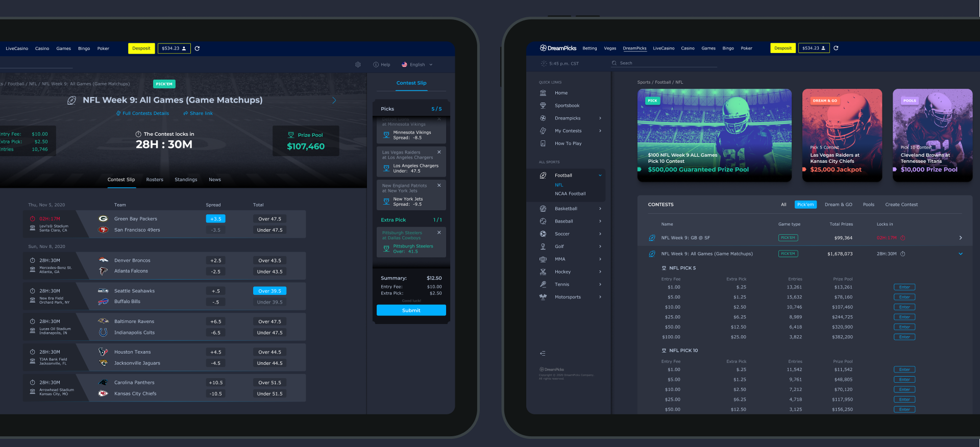The height and width of the screenshot is (447, 980).
Task: Click the $534.23 balance button in the left tablet
Action: coord(174,48)
